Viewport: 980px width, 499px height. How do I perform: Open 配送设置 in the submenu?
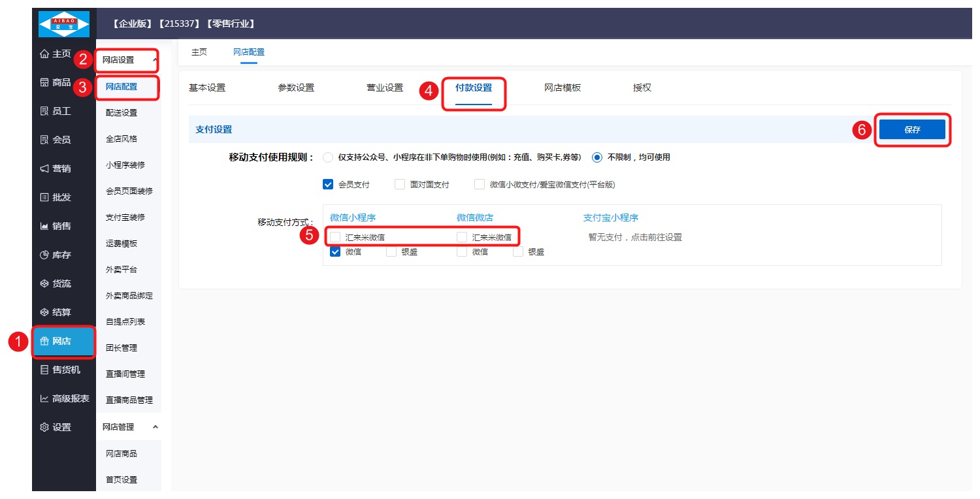tap(122, 112)
